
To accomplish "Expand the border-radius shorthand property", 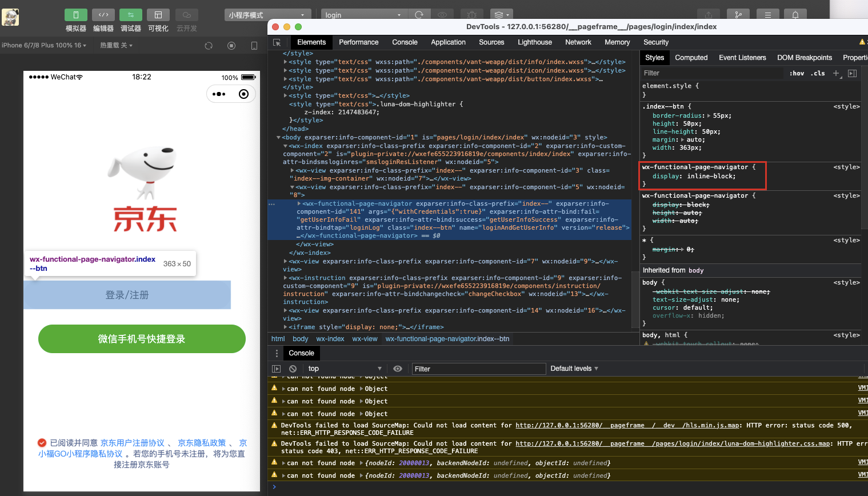I will [709, 116].
